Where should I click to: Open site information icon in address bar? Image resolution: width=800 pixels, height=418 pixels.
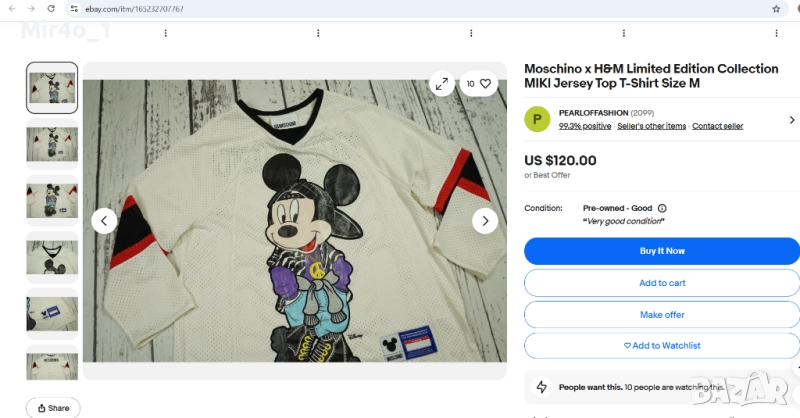click(x=75, y=8)
